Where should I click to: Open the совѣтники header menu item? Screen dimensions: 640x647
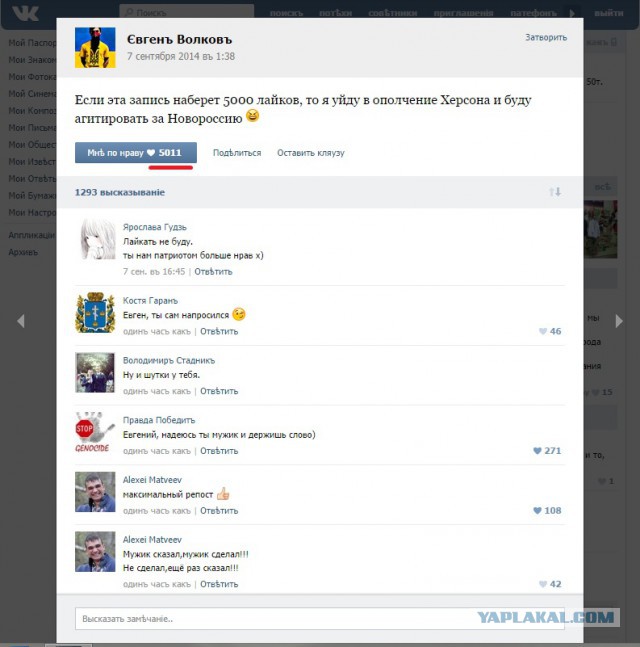[392, 13]
